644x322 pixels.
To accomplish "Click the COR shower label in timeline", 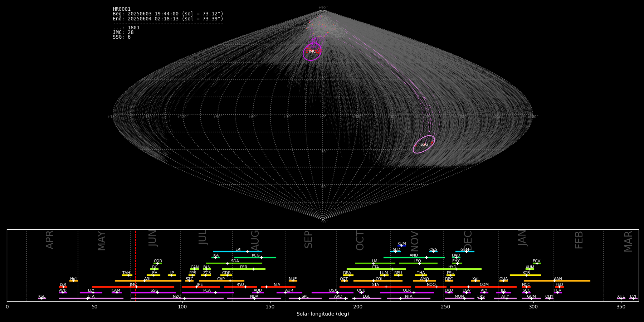I will click(x=158, y=261).
